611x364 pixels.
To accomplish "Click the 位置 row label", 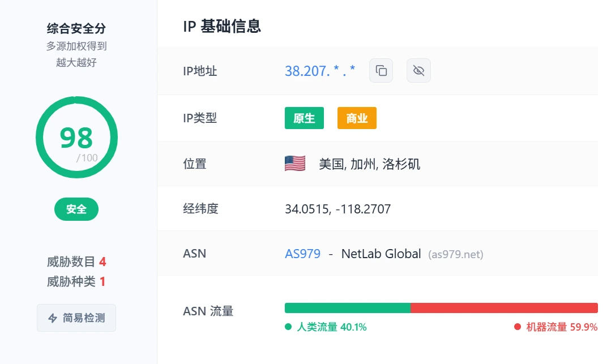I will point(195,164).
